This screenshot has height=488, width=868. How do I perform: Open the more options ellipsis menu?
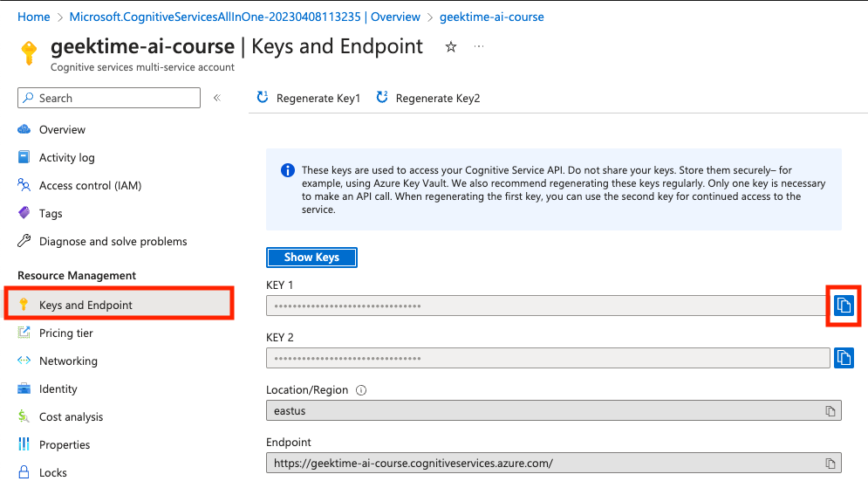point(479,47)
